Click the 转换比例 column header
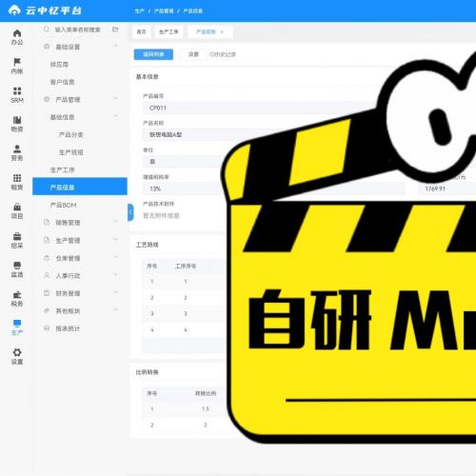The width and height of the screenshot is (476, 476). (x=206, y=393)
